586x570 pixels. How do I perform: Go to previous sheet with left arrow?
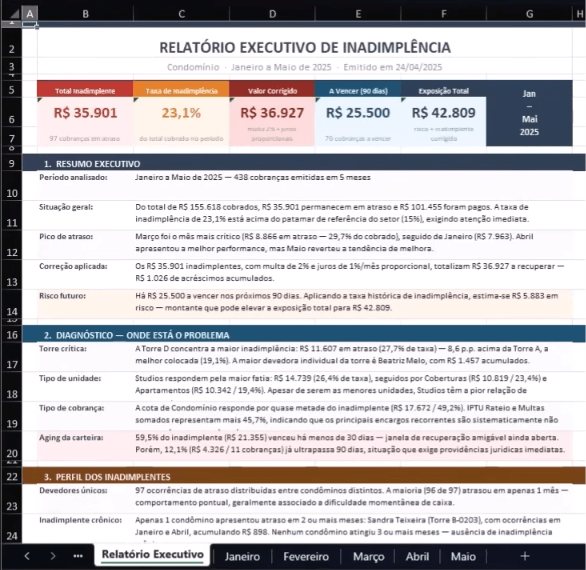pyautogui.click(x=27, y=556)
